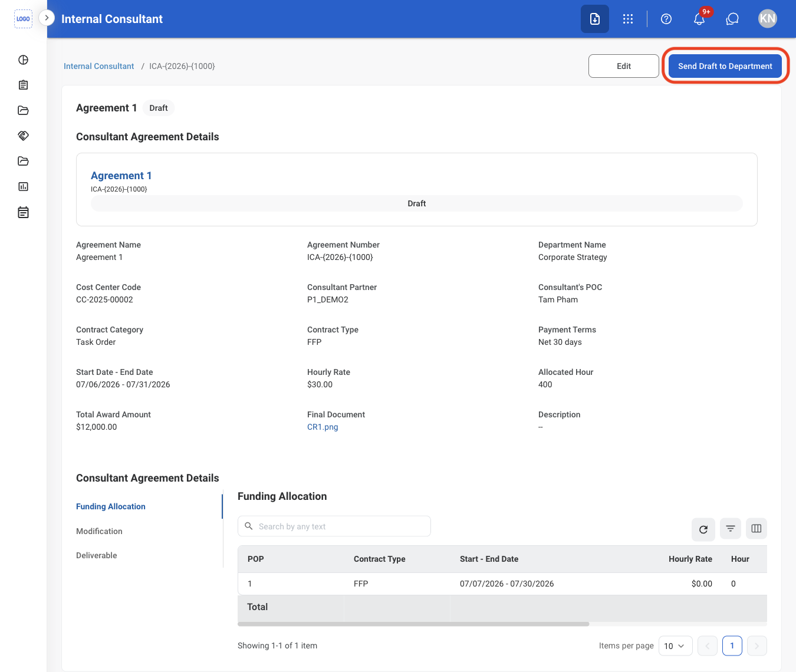Focus the Search by any text field
This screenshot has width=796, height=672.
point(334,526)
